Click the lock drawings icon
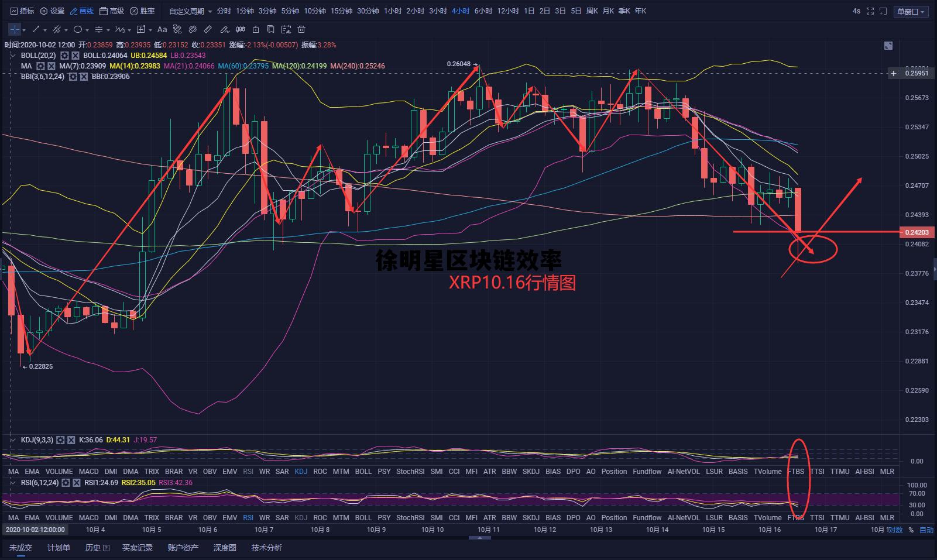The image size is (937, 560). [256, 29]
